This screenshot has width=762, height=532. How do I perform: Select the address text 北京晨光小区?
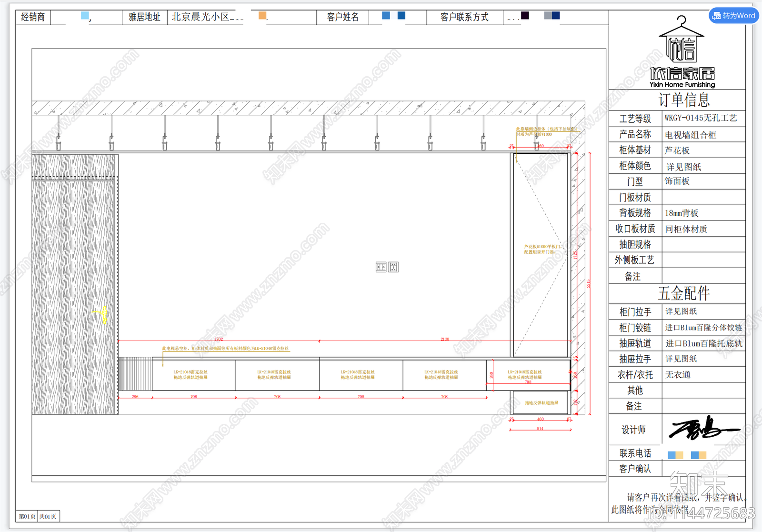click(201, 17)
